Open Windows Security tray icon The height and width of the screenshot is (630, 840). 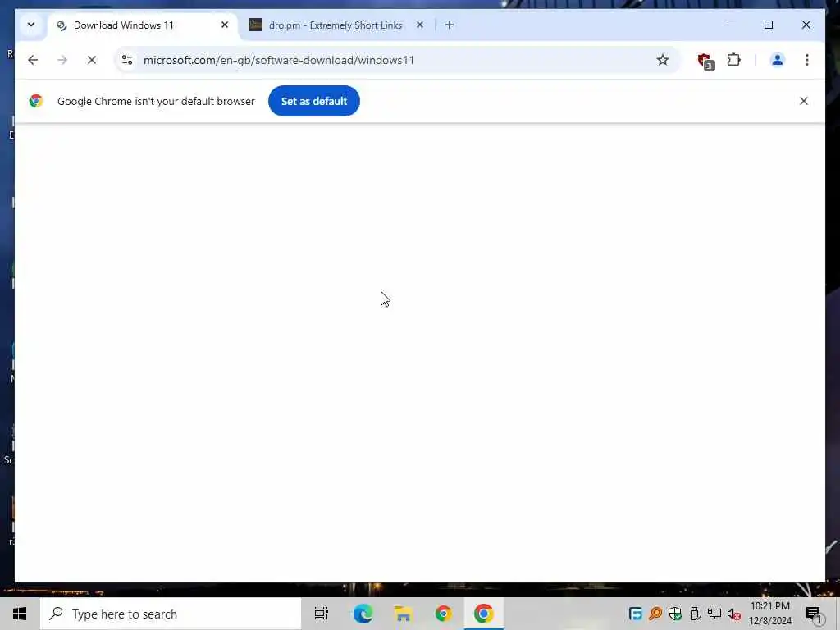pyautogui.click(x=675, y=614)
